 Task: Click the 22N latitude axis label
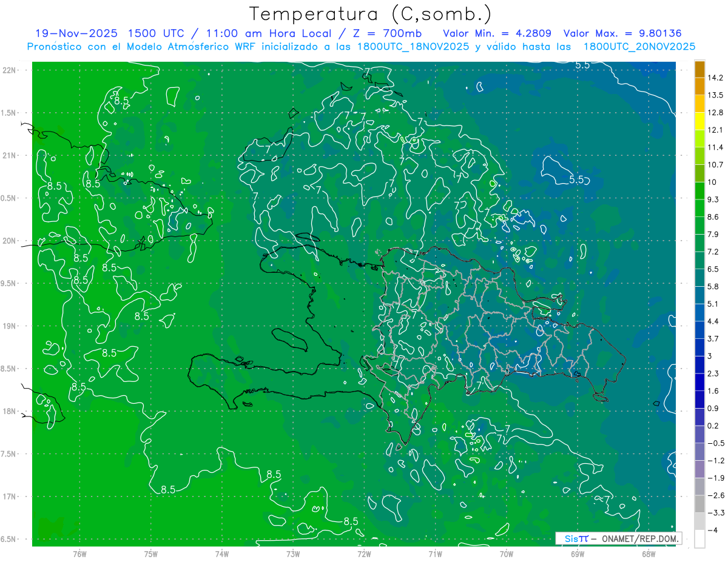point(9,70)
